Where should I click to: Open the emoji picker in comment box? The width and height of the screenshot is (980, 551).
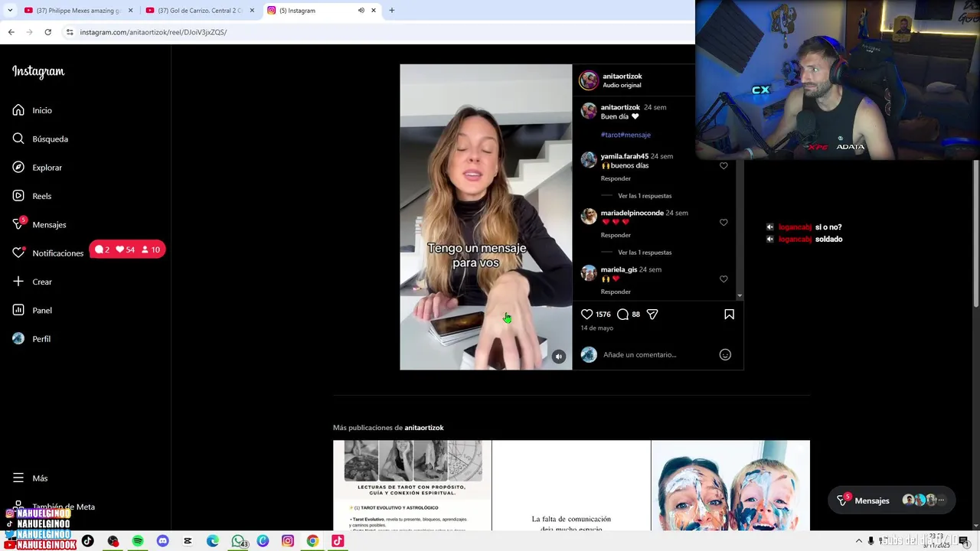tap(725, 354)
